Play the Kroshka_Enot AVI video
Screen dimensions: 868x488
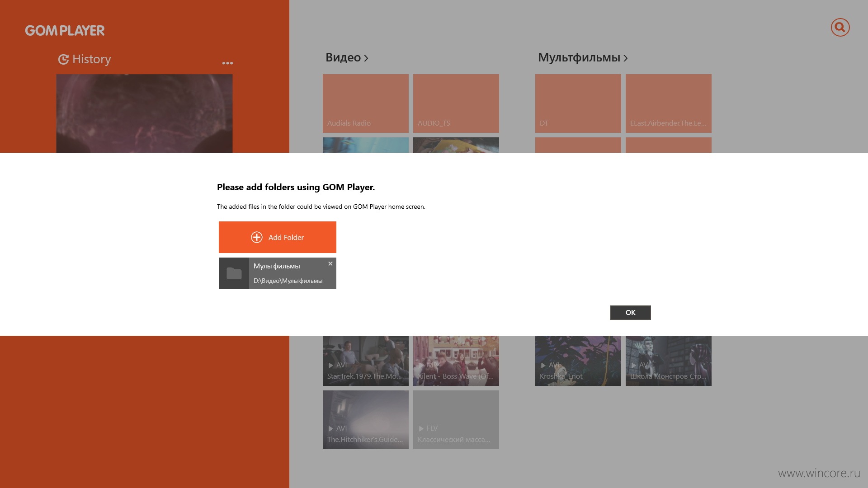578,361
